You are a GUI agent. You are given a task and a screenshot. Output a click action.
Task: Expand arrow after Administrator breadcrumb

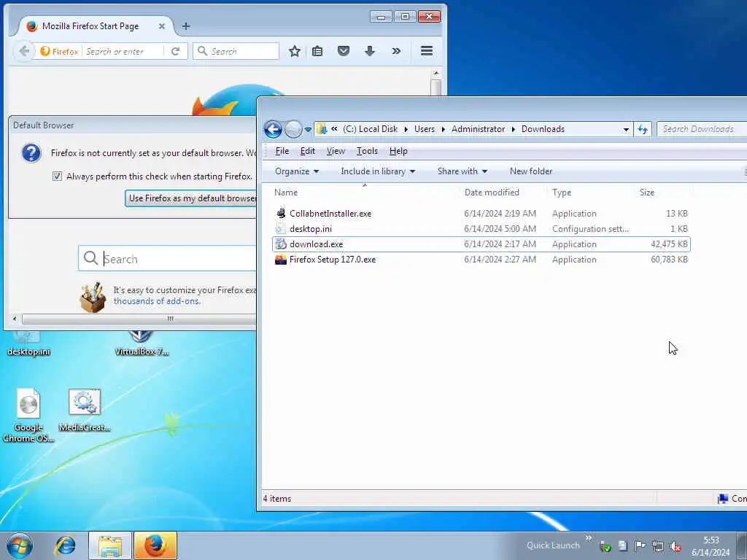point(513,129)
